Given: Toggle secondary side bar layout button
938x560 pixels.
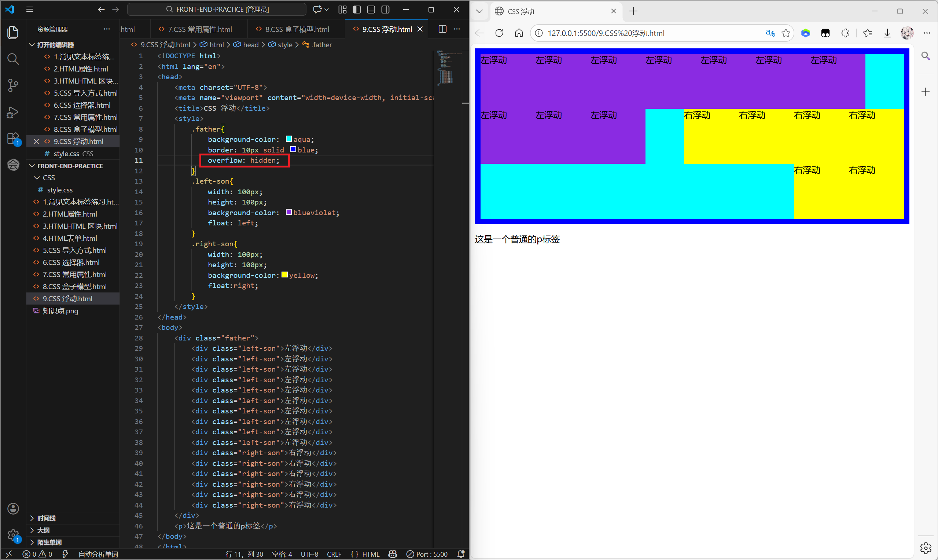Looking at the screenshot, I should click(385, 10).
